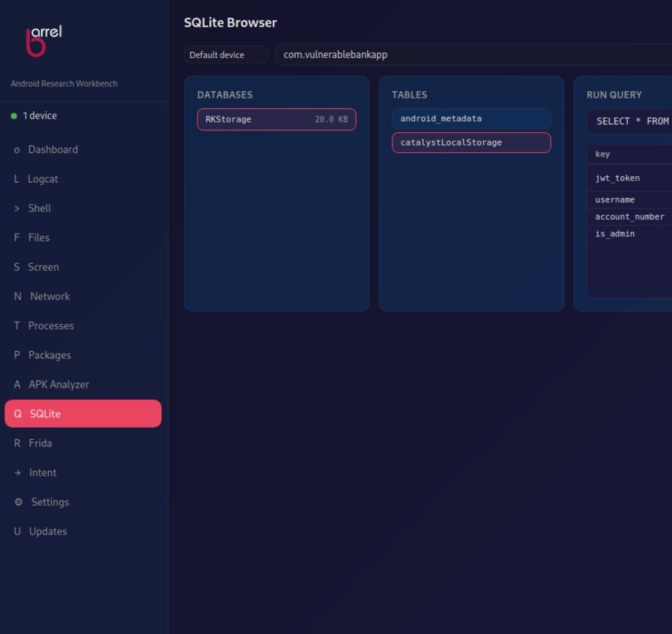Select the SQLite sidebar item
Screen dimensions: 672x634
83,413
